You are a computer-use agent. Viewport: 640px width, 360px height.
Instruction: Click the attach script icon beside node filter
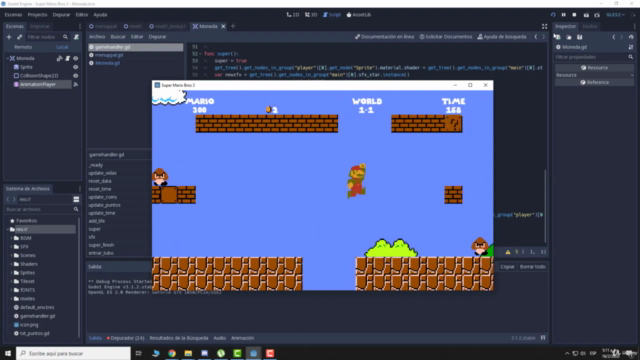coord(76,37)
